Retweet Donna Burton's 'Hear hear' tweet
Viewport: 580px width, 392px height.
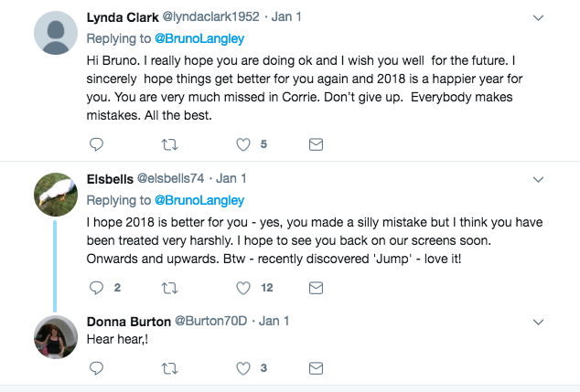(170, 369)
